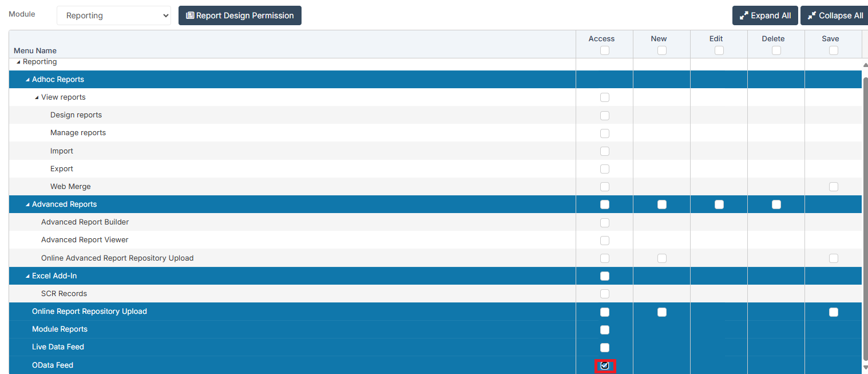Select the Manage reports row label
868x374 pixels.
pyautogui.click(x=78, y=133)
